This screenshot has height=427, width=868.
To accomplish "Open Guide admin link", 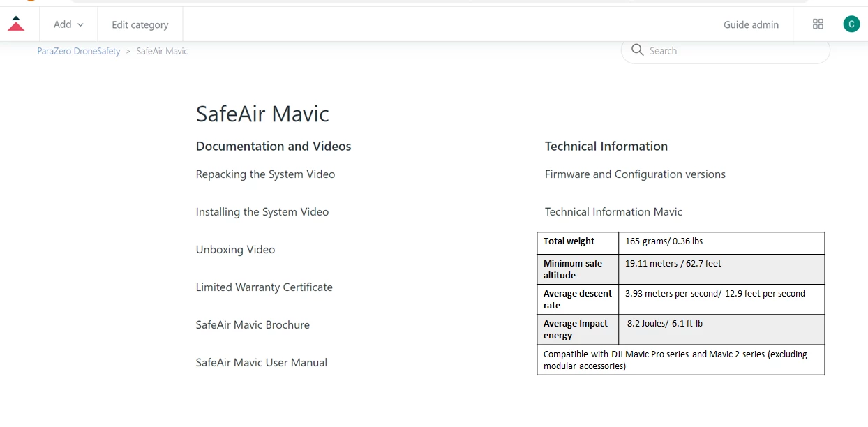I will pos(751,24).
